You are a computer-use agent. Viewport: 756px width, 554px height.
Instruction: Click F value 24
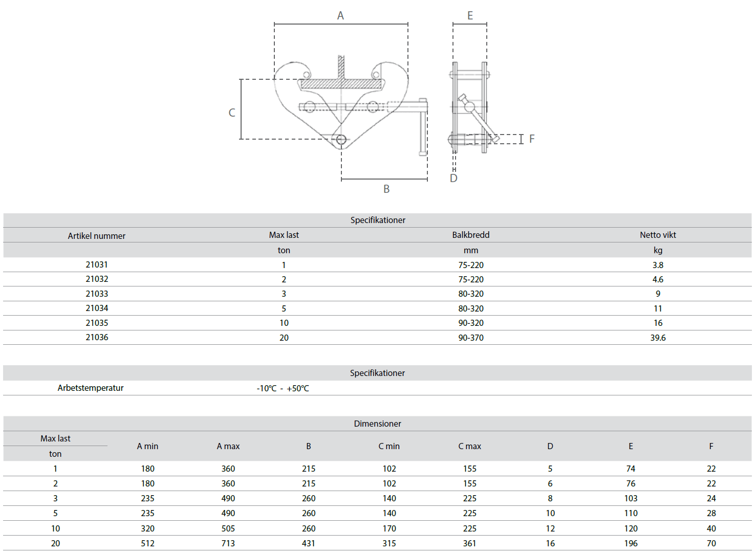[711, 498]
